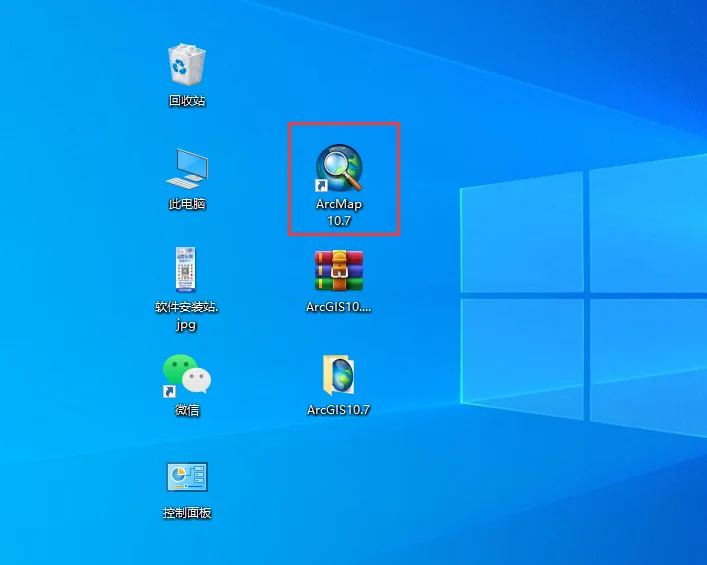The image size is (707, 565).
Task: Select the ArcGIS10.7 folder icon
Action: click(339, 375)
